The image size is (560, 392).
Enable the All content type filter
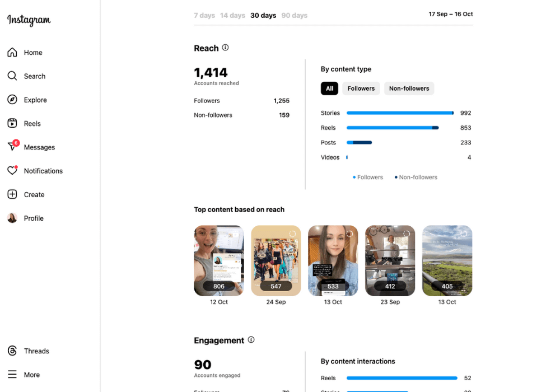tap(329, 88)
